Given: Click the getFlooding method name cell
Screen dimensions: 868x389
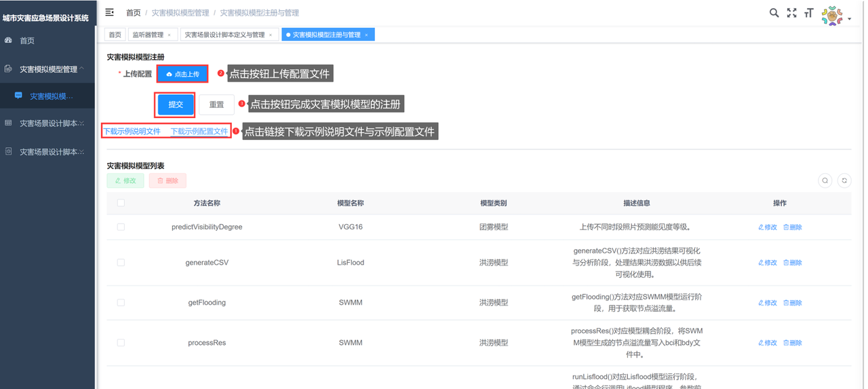Looking at the screenshot, I should (x=207, y=302).
